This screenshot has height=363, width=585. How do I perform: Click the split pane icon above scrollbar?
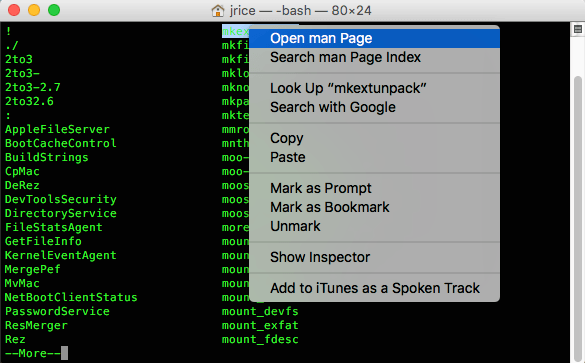pos(578,29)
